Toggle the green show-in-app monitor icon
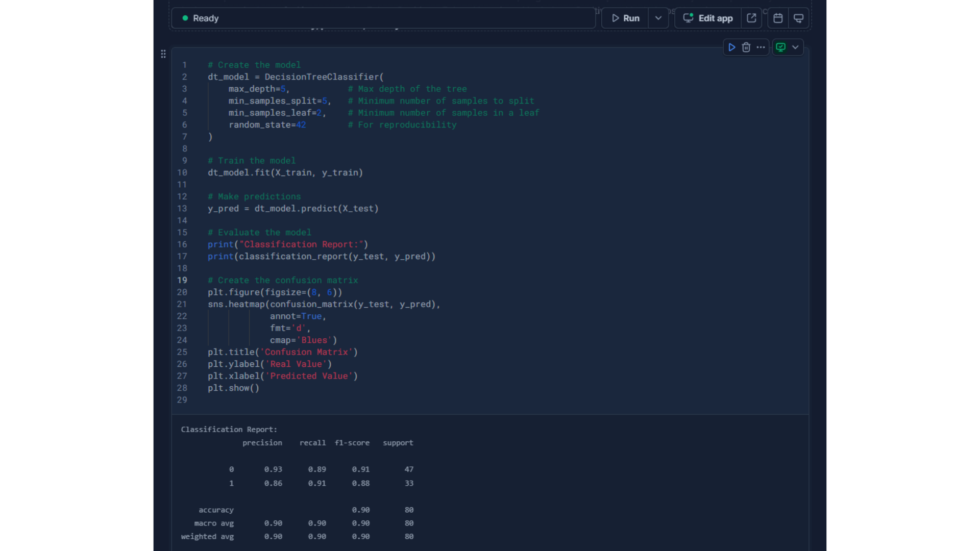 tap(780, 47)
